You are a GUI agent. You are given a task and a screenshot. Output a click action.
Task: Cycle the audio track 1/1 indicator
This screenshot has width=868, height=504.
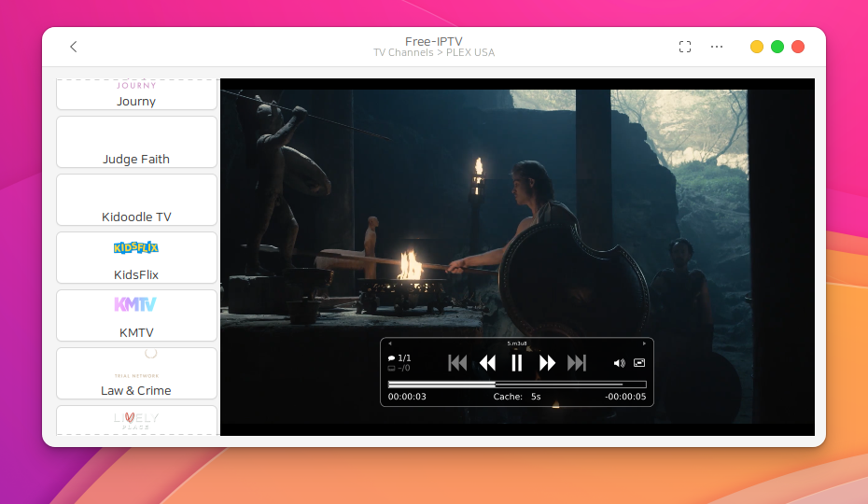(399, 357)
